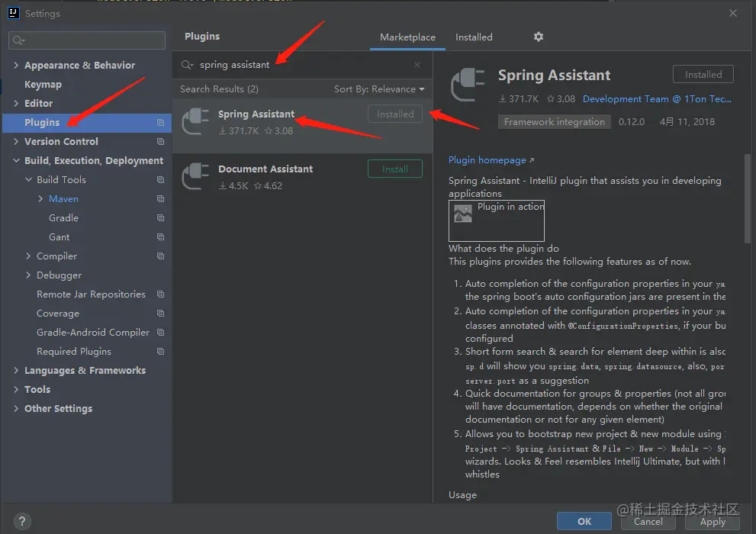Click Install for Document Assistant
Viewport: 756px width, 534px height.
pyautogui.click(x=395, y=169)
